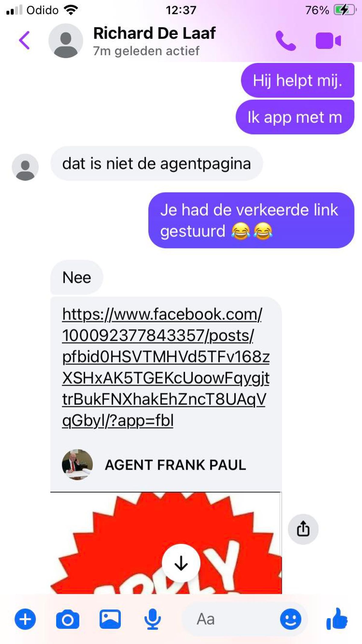Open the photo gallery picker icon

110,619
